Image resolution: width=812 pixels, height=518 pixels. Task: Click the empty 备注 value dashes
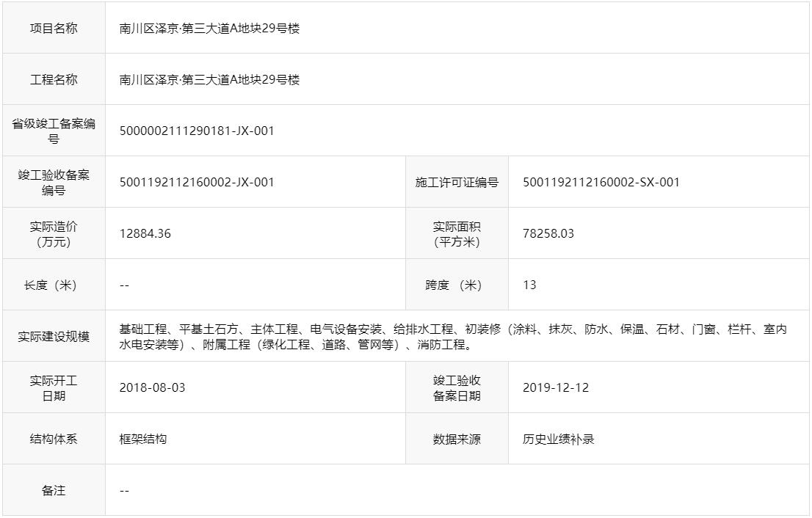[x=124, y=491]
